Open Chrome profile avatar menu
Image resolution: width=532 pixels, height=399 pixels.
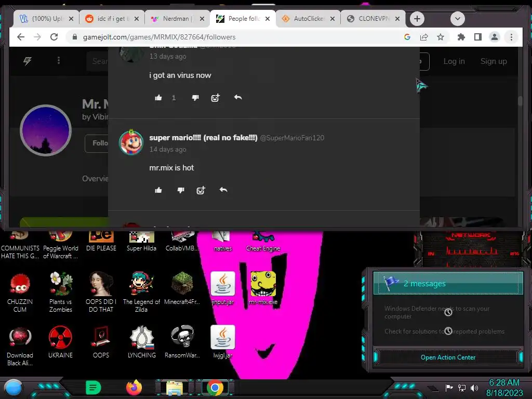(x=495, y=37)
